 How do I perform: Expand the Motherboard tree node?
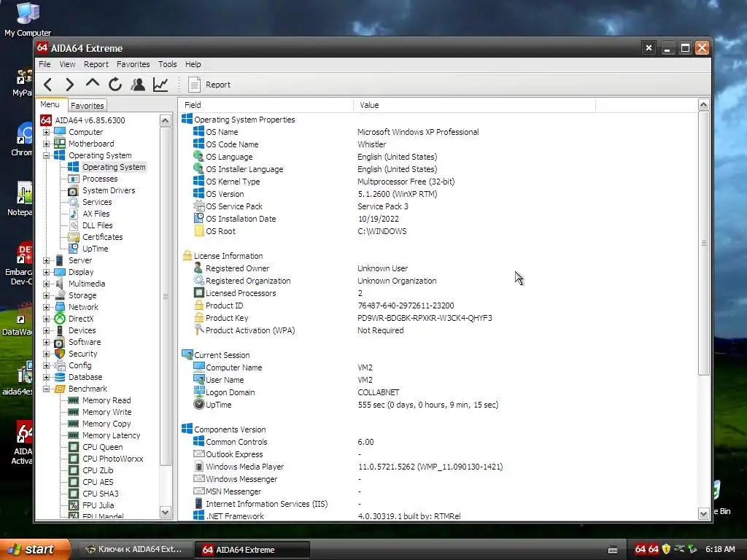46,144
